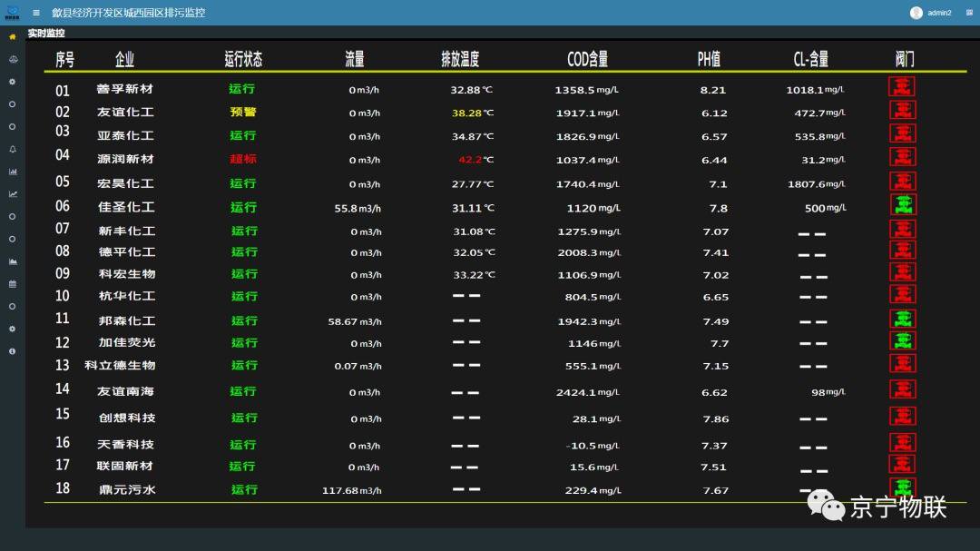The image size is (980, 551).
Task: Click the 友谊化工 company name
Action: point(126,113)
